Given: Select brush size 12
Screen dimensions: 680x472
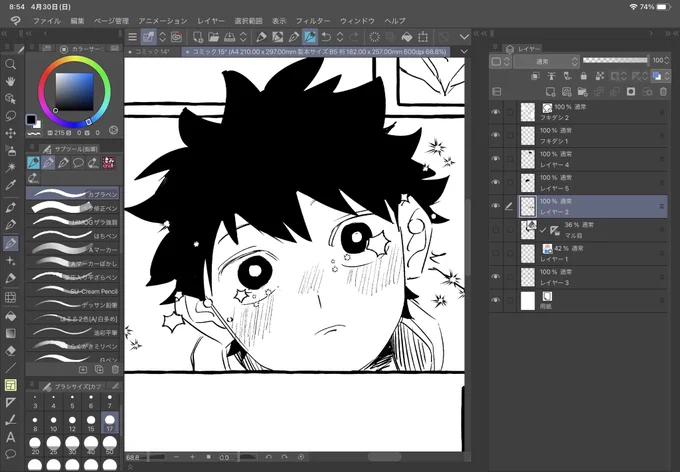Looking at the screenshot, I should 72,423.
